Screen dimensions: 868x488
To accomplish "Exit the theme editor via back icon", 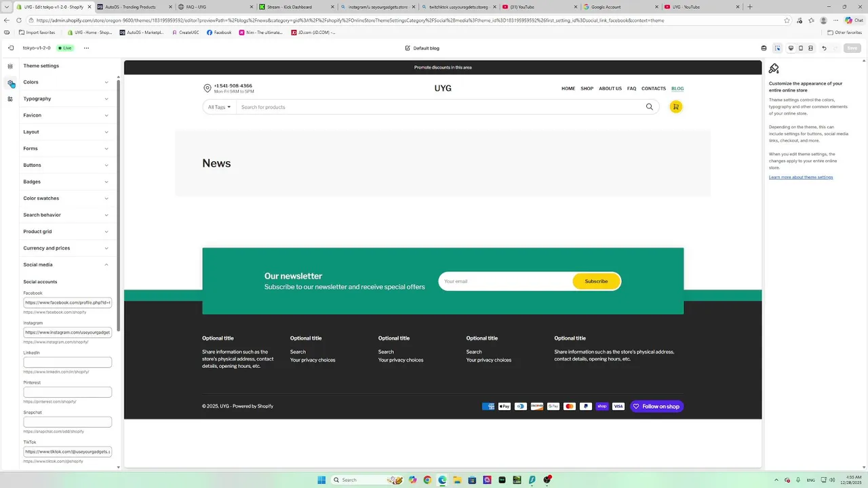I will tap(11, 48).
